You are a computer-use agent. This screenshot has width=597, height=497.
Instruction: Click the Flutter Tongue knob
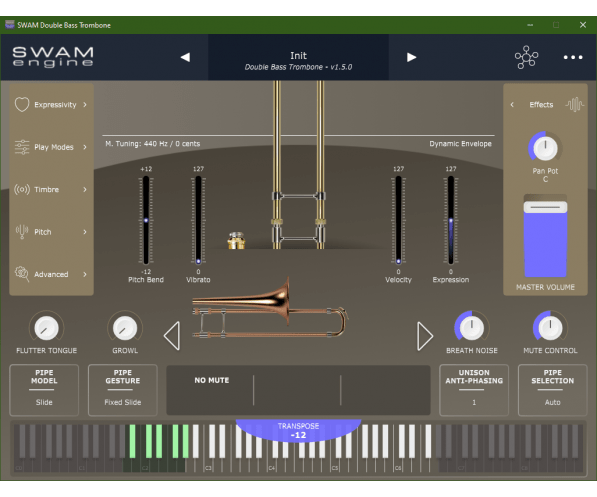46,328
